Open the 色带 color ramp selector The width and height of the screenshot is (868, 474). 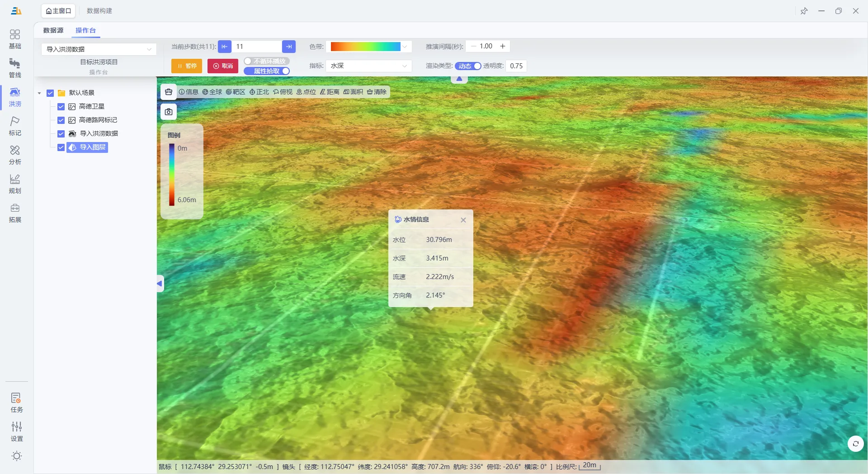click(368, 47)
